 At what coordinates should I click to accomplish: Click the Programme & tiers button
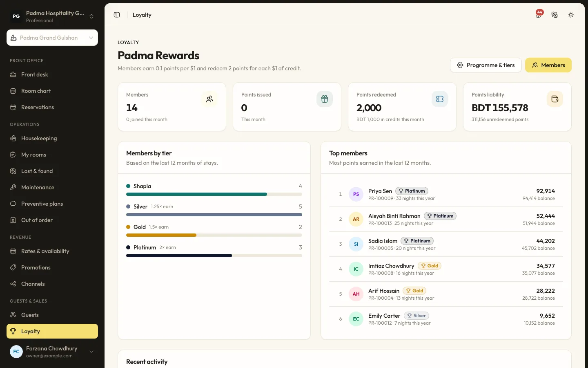pyautogui.click(x=486, y=65)
